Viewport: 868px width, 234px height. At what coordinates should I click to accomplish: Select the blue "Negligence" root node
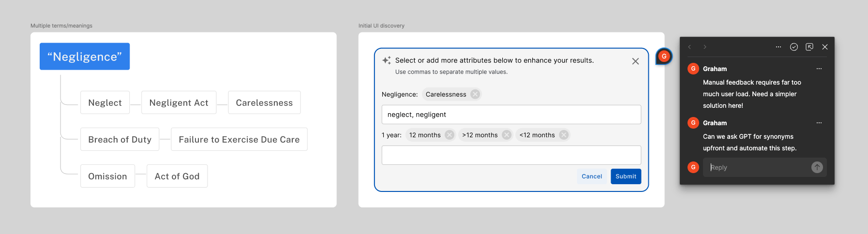pyautogui.click(x=85, y=57)
